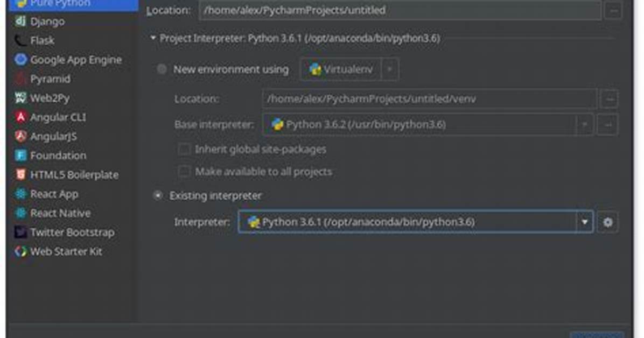Click the Twitter Bootstrap icon

point(20,232)
